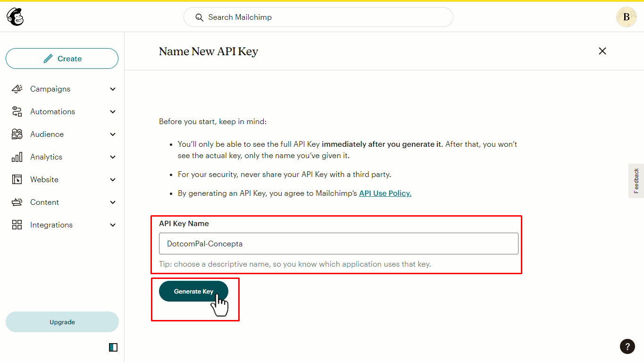
Task: Expand the Website chevron
Action: click(113, 179)
